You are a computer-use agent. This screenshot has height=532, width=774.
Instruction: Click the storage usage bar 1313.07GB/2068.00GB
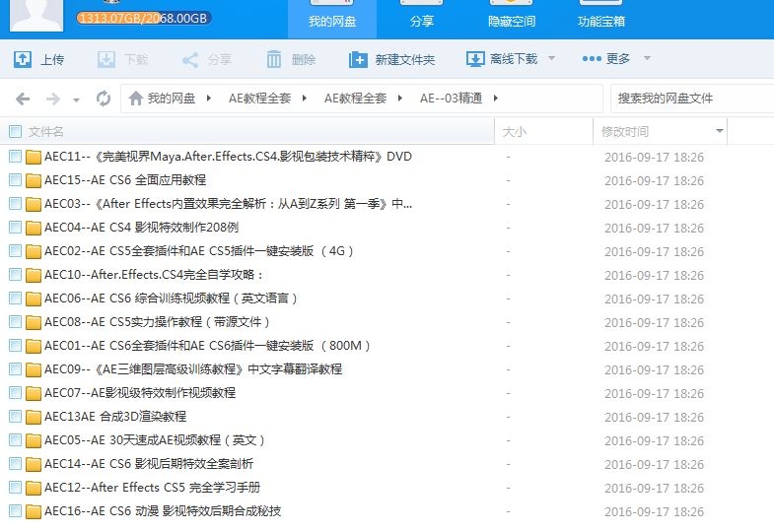click(x=144, y=18)
